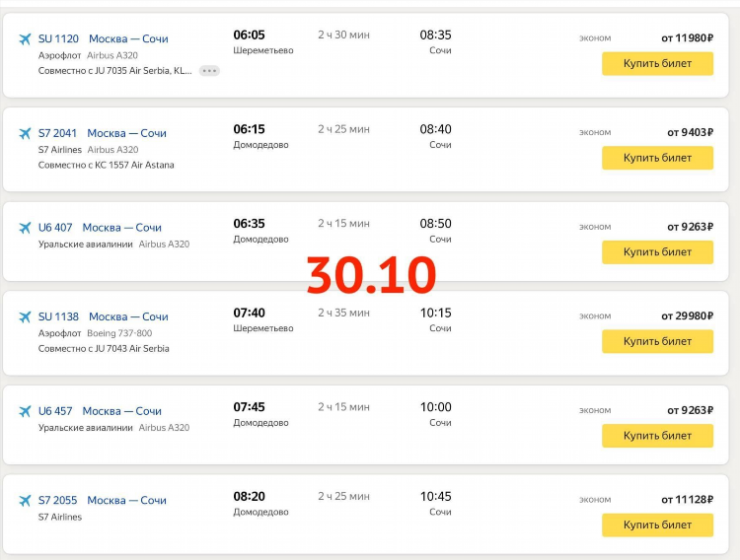The width and height of the screenshot is (740, 560).
Task: Open S7 2041 Москва — Сочи flight link
Action: (102, 133)
